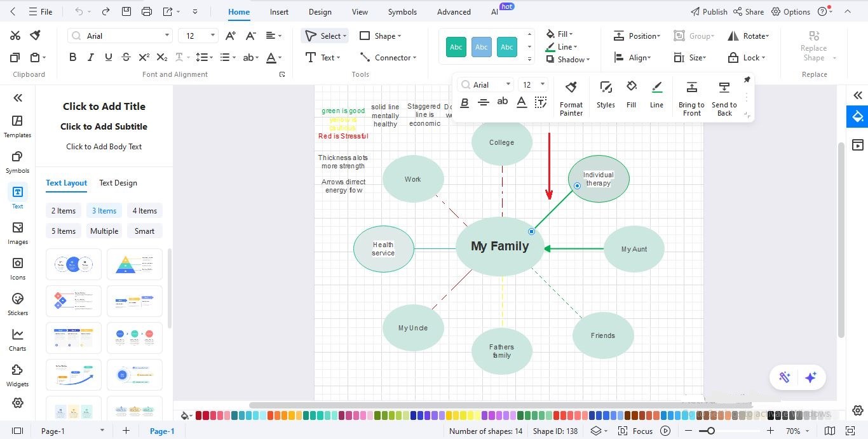This screenshot has height=439, width=868.
Task: Toggle italic formatting
Action: [x=90, y=57]
